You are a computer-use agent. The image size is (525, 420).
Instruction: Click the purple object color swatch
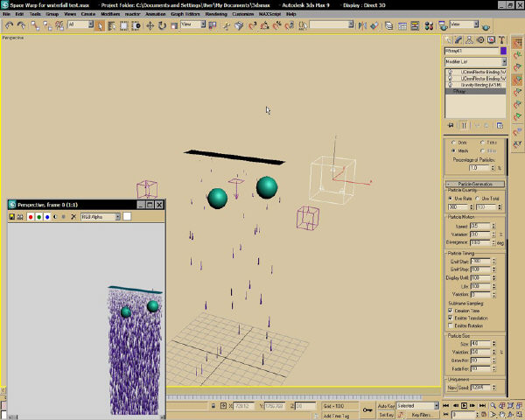click(x=503, y=51)
